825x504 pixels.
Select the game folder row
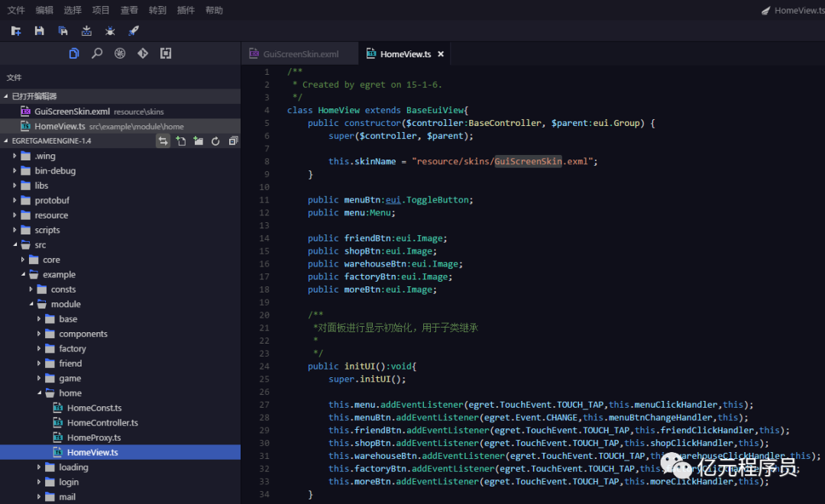(x=120, y=378)
